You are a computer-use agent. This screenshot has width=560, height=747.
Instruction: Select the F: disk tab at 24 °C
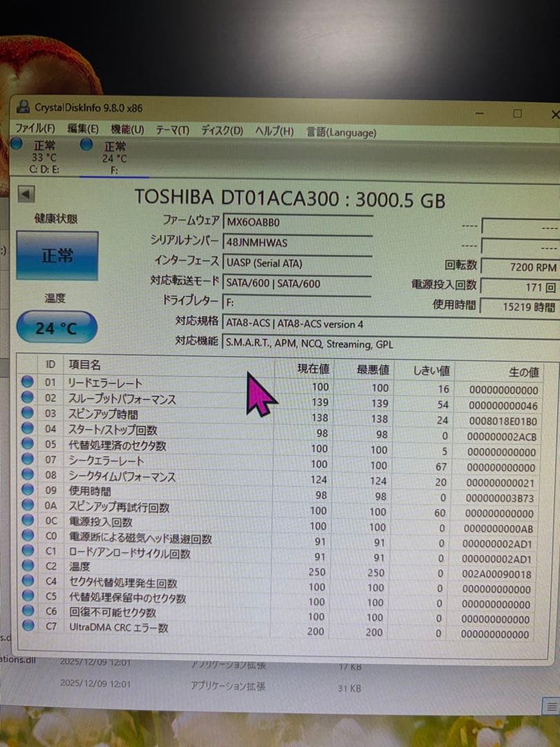click(114, 158)
